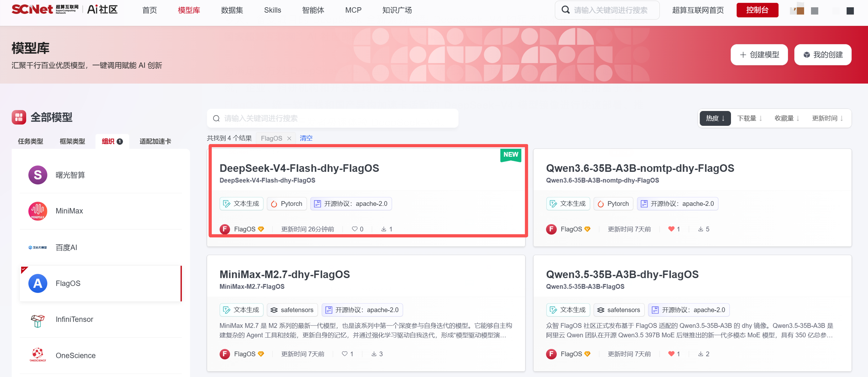The width and height of the screenshot is (868, 377).
Task: Click the 创建模型 button
Action: tap(759, 55)
